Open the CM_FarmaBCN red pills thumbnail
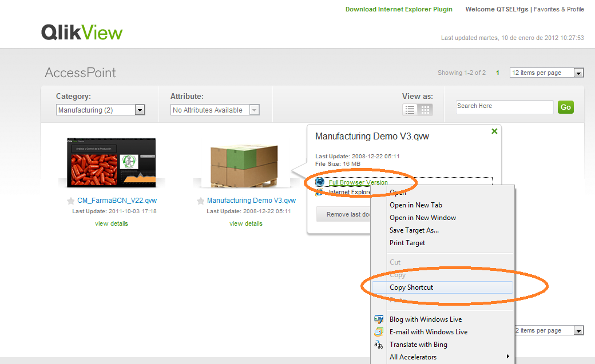 pyautogui.click(x=111, y=163)
